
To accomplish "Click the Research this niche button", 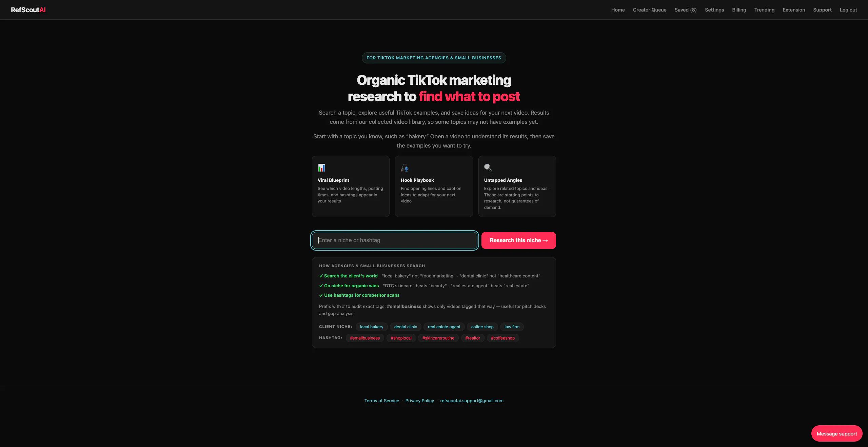I will coord(518,240).
